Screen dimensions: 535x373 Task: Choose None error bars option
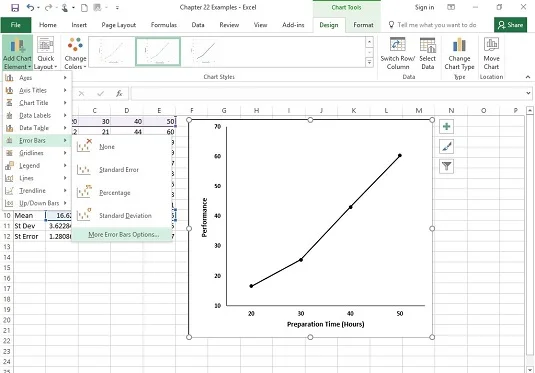[122, 147]
